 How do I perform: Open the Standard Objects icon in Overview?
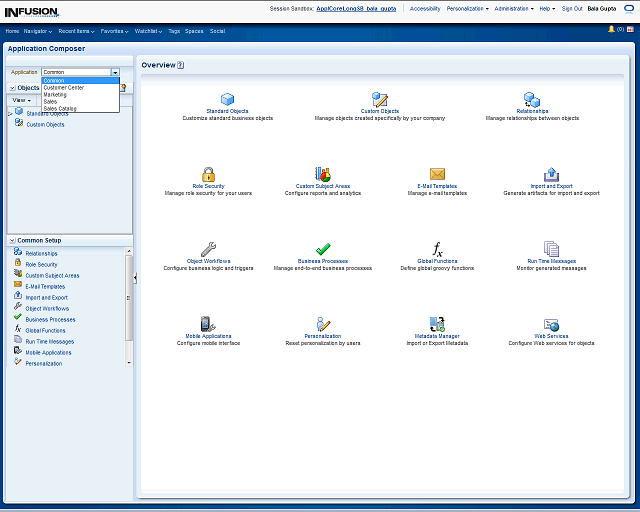tap(228, 99)
